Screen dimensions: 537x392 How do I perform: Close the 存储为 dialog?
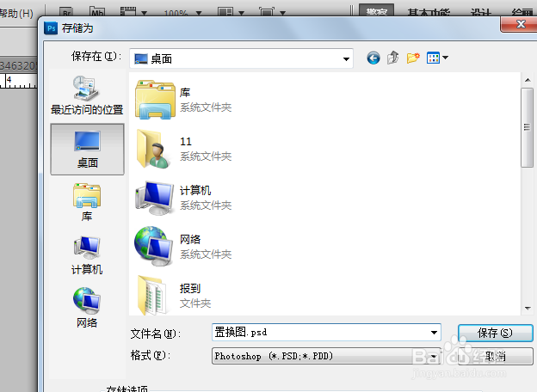(521, 24)
